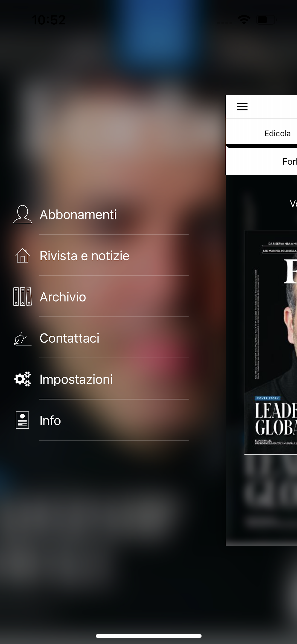The image size is (297, 644).
Task: Tap the battery indicator in status bar
Action: coord(266,20)
